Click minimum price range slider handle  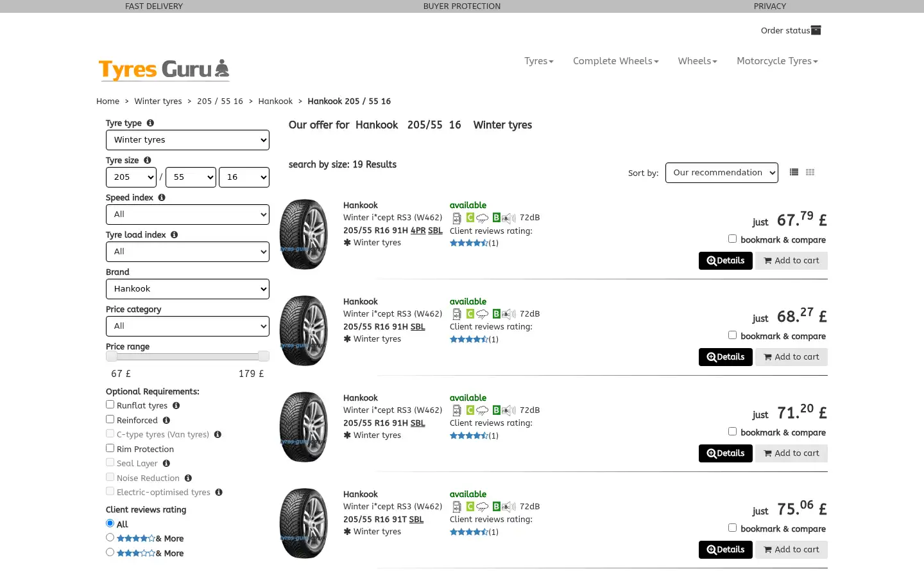click(112, 356)
